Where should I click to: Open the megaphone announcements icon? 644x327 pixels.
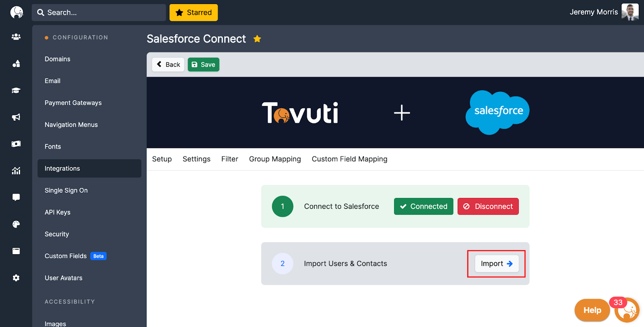(16, 117)
